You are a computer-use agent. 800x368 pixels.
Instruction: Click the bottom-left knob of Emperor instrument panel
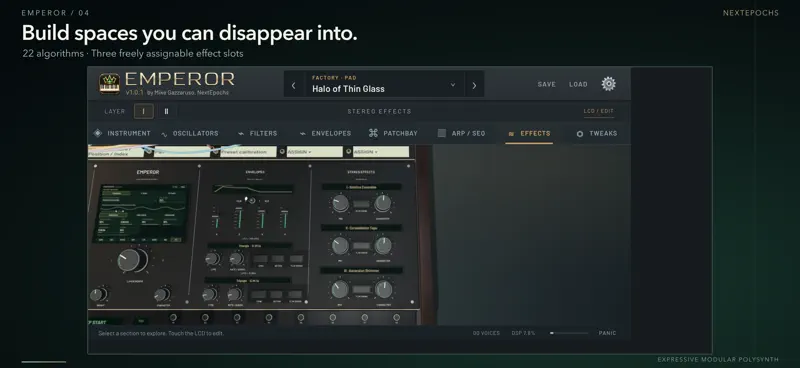point(98,295)
